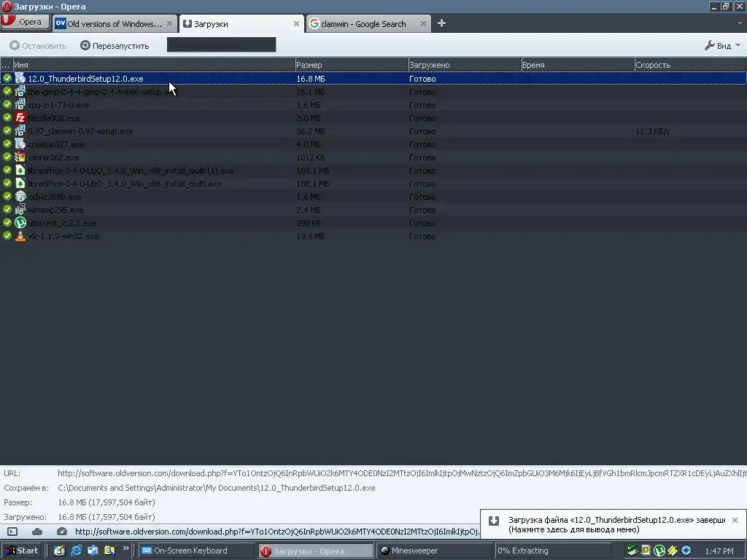Image resolution: width=747 pixels, height=560 pixels.
Task: Click uTorrent tray icon
Action: click(659, 551)
